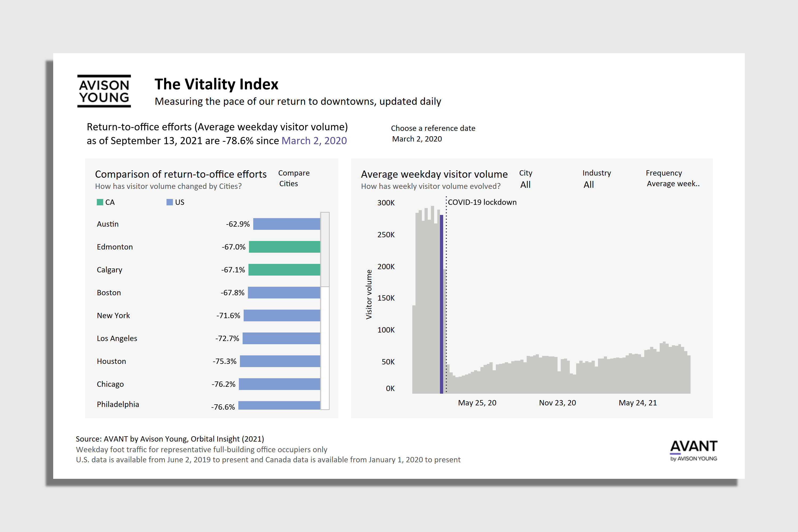Select the green Edmonton bar
798x532 pixels.
pyautogui.click(x=284, y=247)
